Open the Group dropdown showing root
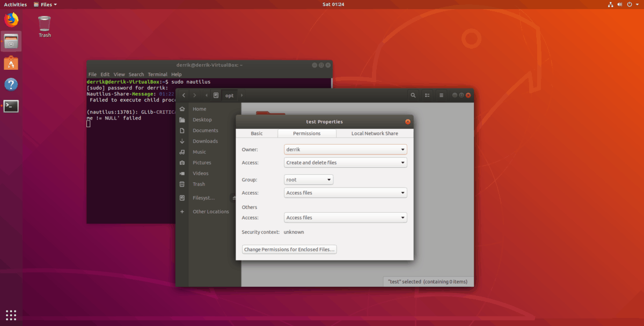The width and height of the screenshot is (644, 326). click(309, 180)
